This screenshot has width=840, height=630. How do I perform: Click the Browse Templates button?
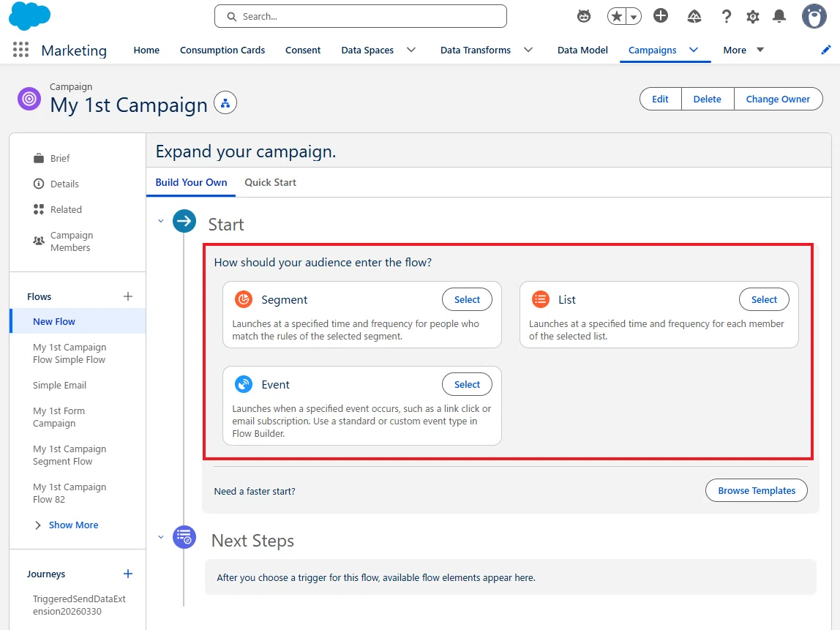[757, 491]
